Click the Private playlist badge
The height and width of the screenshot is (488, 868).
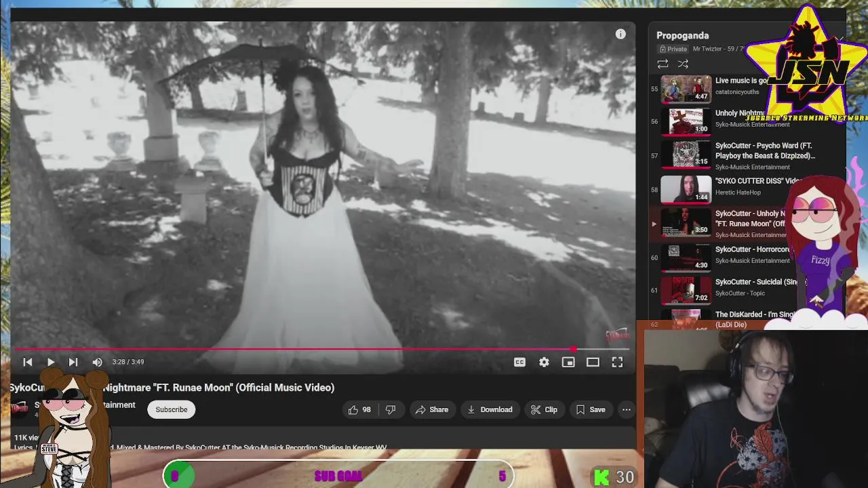[x=673, y=49]
